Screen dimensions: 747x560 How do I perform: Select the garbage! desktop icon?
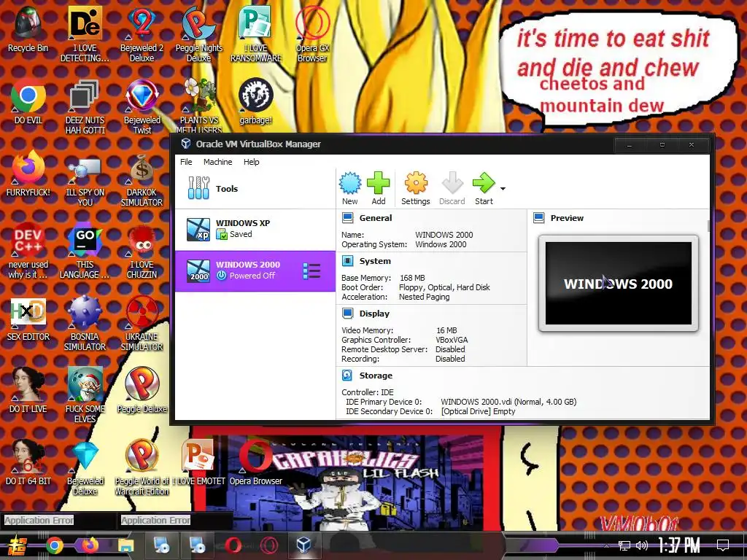point(256,101)
